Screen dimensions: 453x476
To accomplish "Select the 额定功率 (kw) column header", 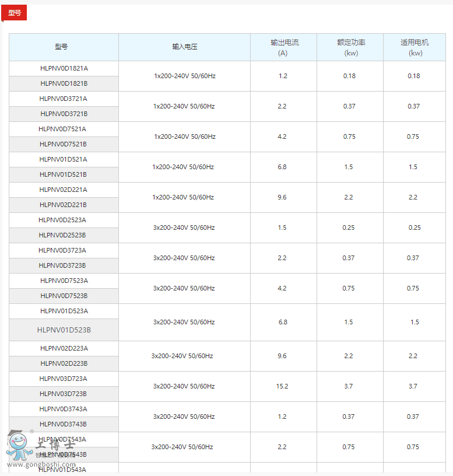I will click(x=350, y=47).
